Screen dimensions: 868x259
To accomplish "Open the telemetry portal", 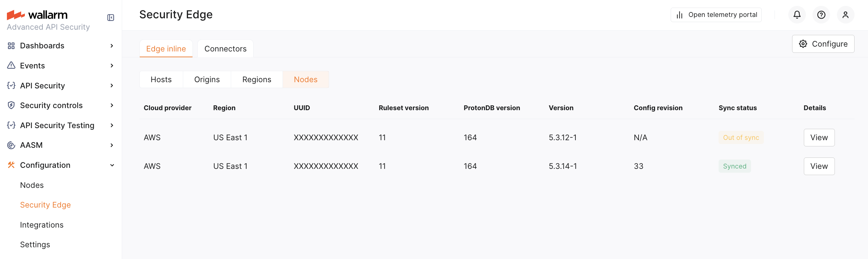I will coord(716,15).
